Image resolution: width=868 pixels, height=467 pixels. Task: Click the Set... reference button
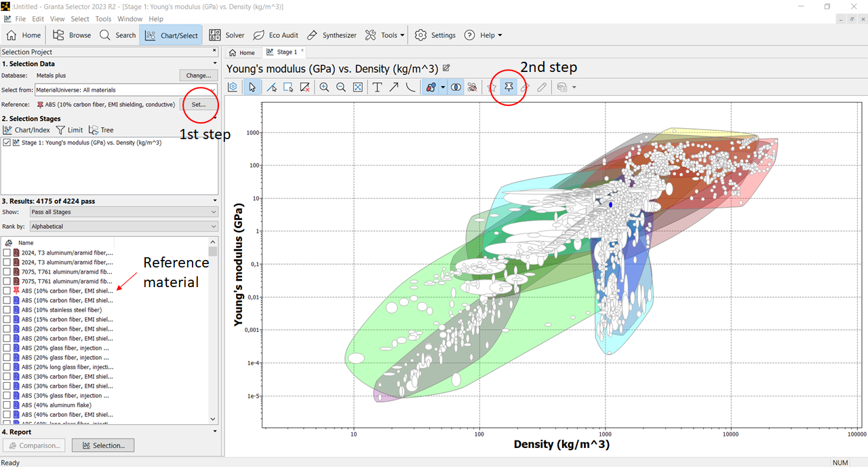point(199,105)
